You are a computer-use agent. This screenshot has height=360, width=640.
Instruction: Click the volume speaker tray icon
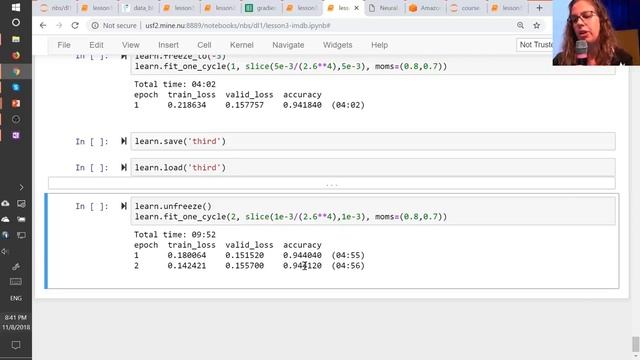click(x=5, y=251)
